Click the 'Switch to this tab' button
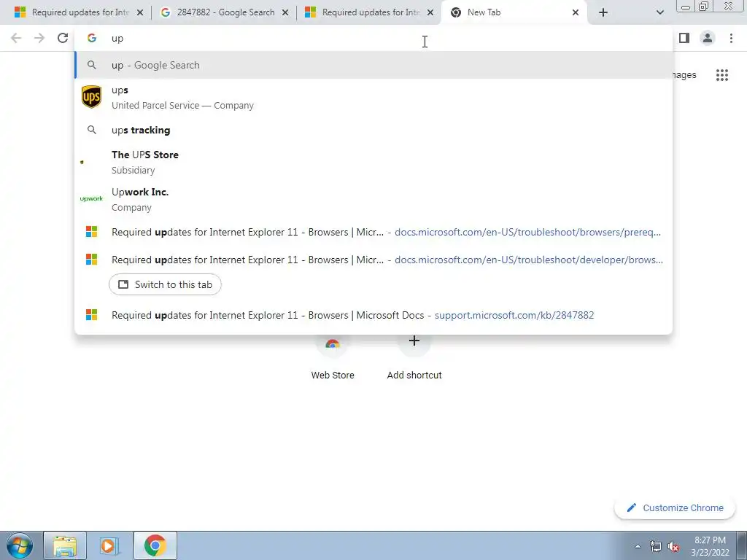Screen dimensions: 747x560 pyautogui.click(x=165, y=284)
